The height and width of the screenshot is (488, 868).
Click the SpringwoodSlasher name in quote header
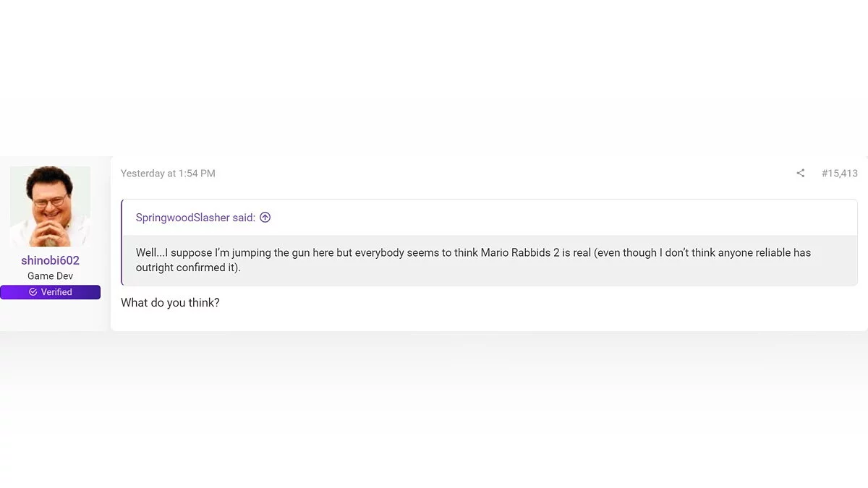coord(182,218)
